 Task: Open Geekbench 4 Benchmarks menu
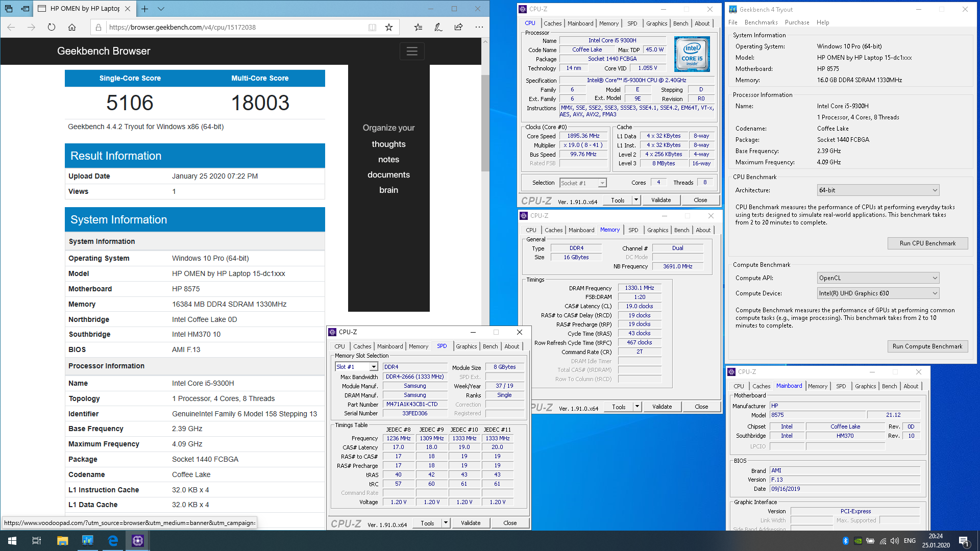coord(761,22)
